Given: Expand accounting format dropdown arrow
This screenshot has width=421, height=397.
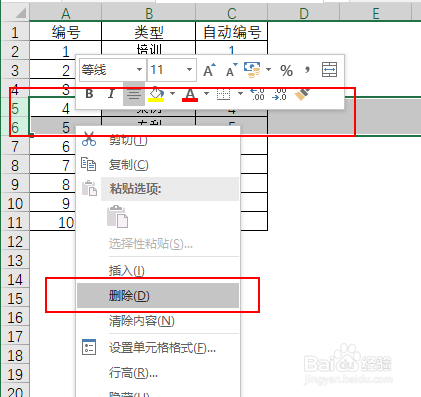Looking at the screenshot, I should (x=268, y=70).
